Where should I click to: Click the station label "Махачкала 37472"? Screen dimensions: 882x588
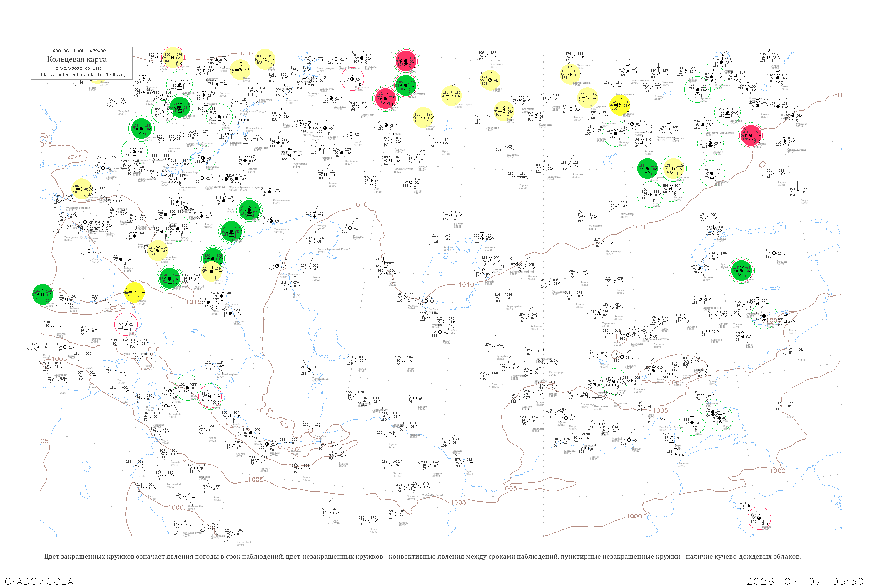(x=231, y=306)
